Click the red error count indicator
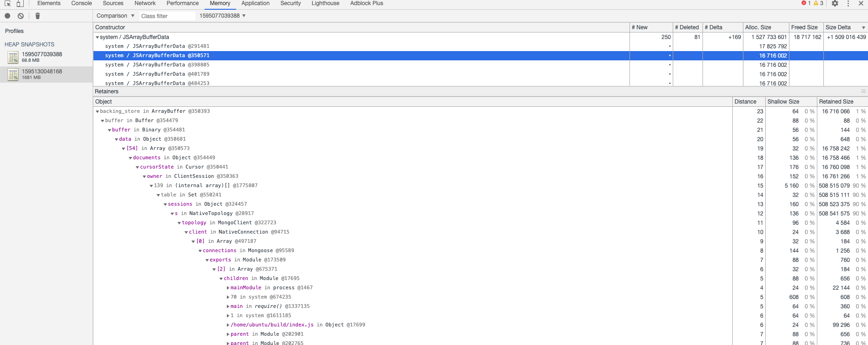 (x=806, y=3)
